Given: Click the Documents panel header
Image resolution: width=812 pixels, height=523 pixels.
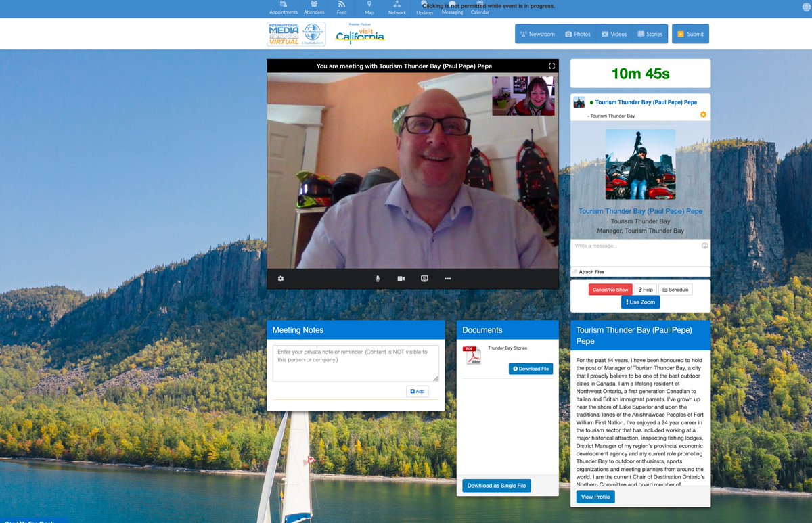Looking at the screenshot, I should click(507, 330).
